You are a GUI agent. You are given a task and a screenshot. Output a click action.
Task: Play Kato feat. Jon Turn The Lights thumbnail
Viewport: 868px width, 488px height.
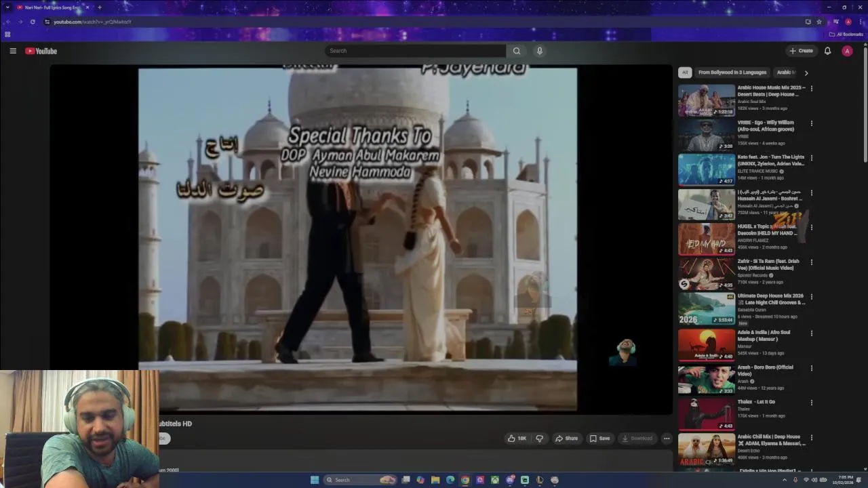coord(707,169)
